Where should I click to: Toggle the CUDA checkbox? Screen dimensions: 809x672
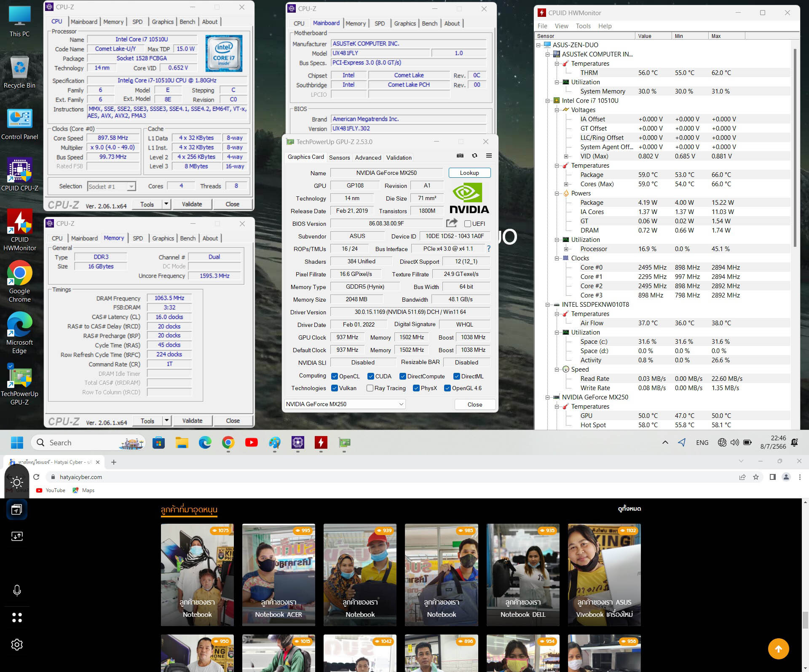[x=371, y=376]
